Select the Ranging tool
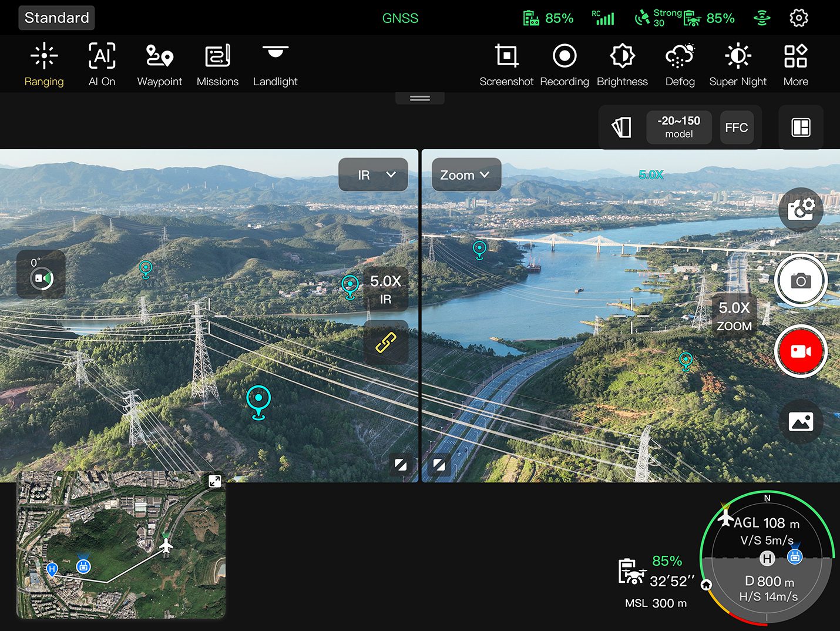The height and width of the screenshot is (631, 840). 44,65
